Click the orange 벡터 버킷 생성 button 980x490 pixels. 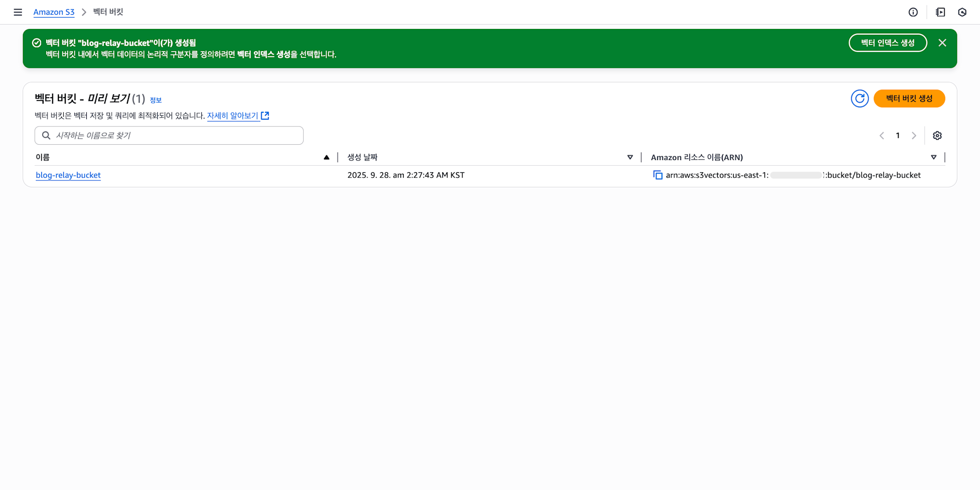[909, 99]
